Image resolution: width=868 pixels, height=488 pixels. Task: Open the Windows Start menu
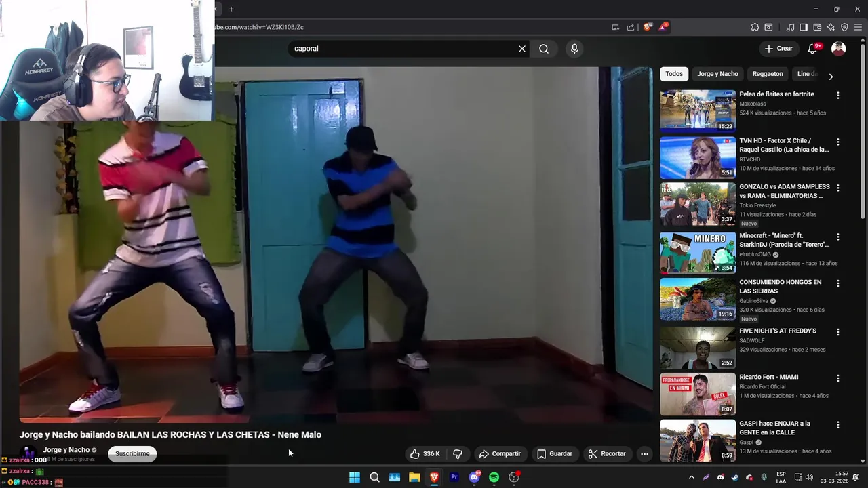[355, 477]
